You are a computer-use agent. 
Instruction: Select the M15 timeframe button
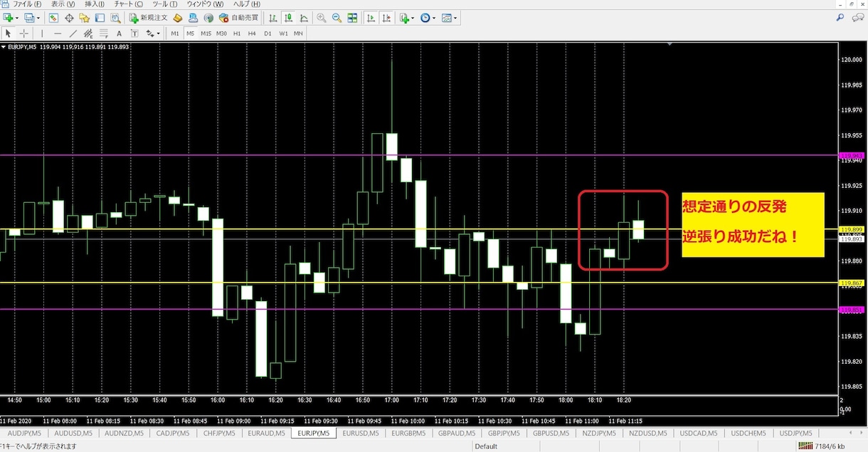206,33
